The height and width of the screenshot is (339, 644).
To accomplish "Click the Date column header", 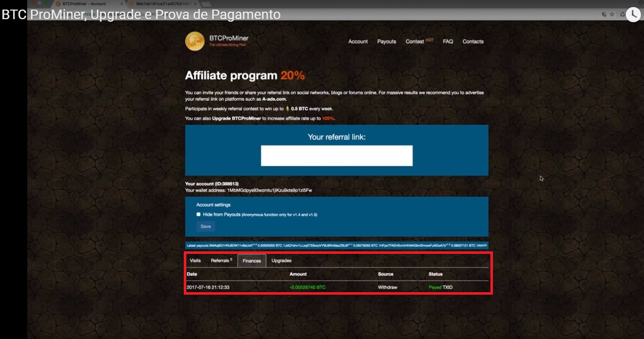I will point(192,274).
